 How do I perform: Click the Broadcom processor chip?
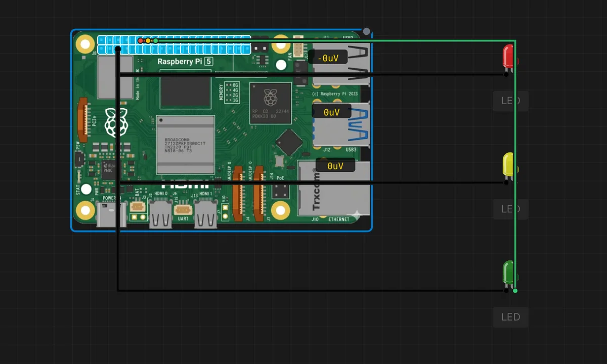click(186, 145)
